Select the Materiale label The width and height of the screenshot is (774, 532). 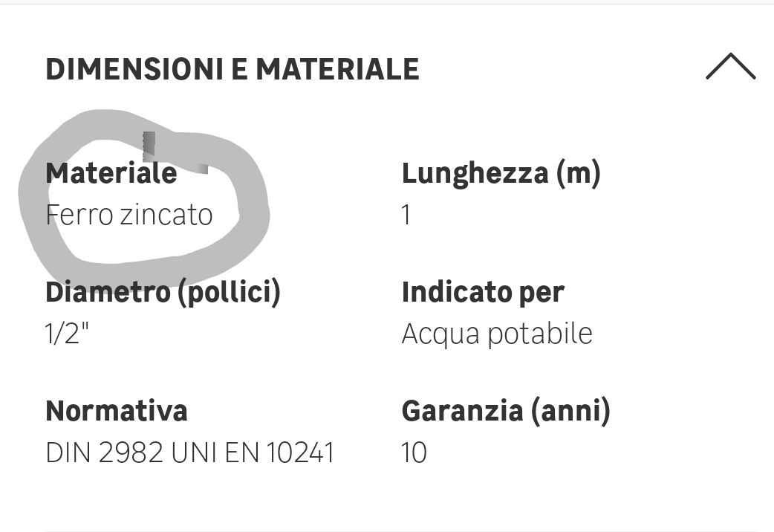111,173
